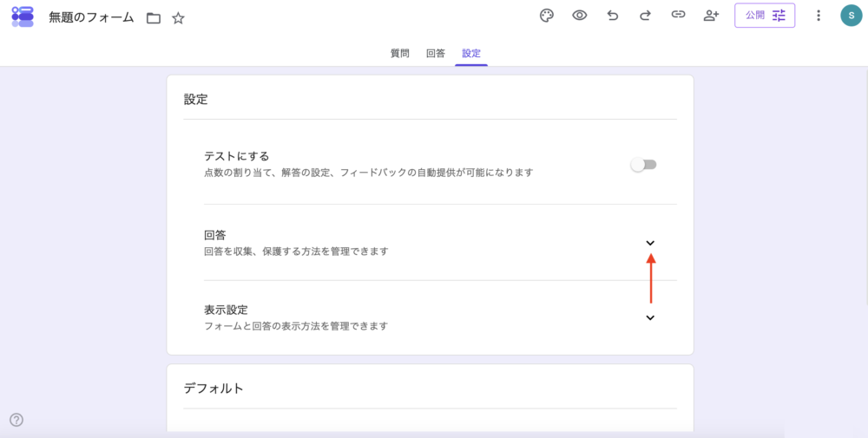
Task: Click the 回答を収集、保護する方法 description
Action: 296,252
